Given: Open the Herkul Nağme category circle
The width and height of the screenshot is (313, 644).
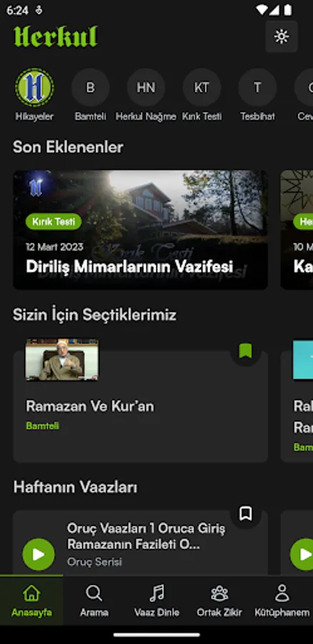Looking at the screenshot, I should coord(146,87).
